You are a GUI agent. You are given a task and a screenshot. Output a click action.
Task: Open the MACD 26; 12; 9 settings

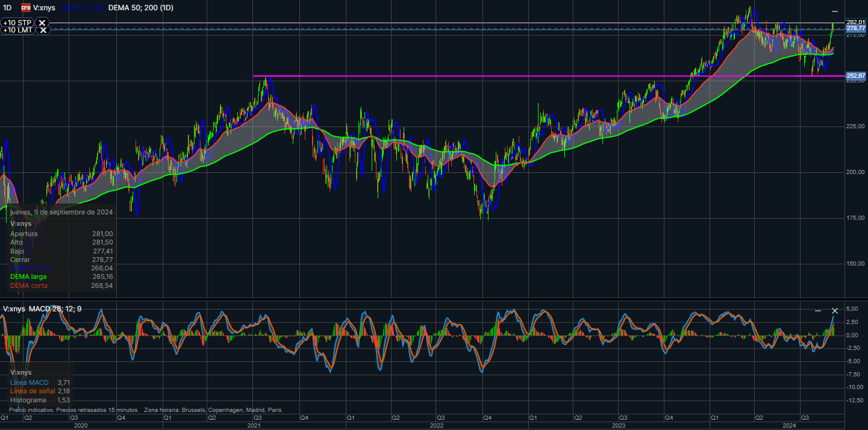pos(55,309)
